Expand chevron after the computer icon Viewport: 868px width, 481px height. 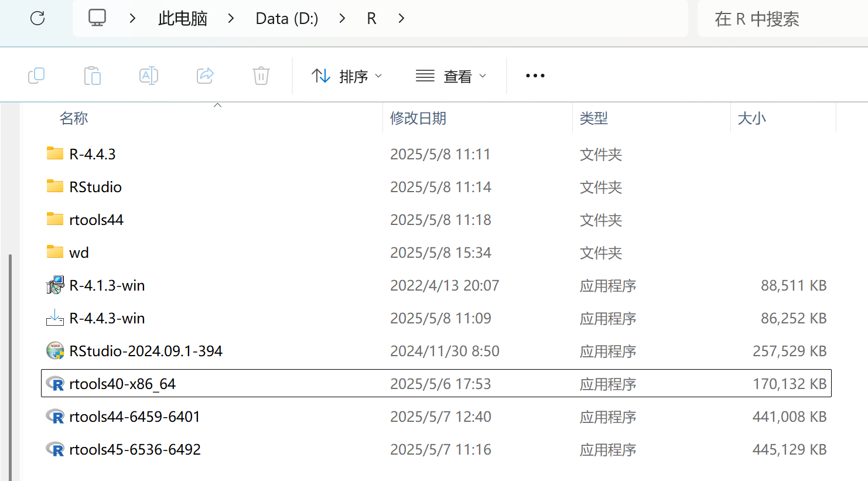(133, 18)
